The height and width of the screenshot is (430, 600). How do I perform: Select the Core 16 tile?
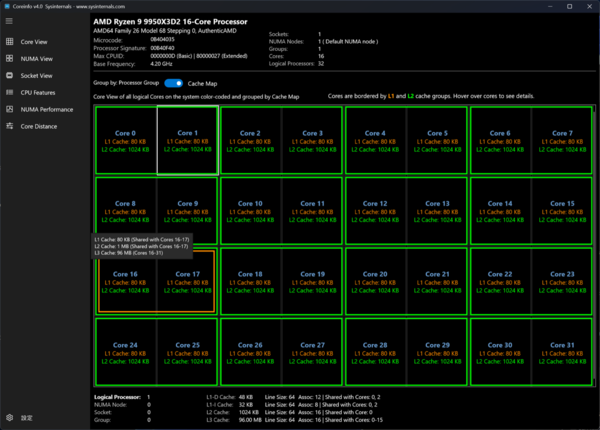(x=126, y=281)
